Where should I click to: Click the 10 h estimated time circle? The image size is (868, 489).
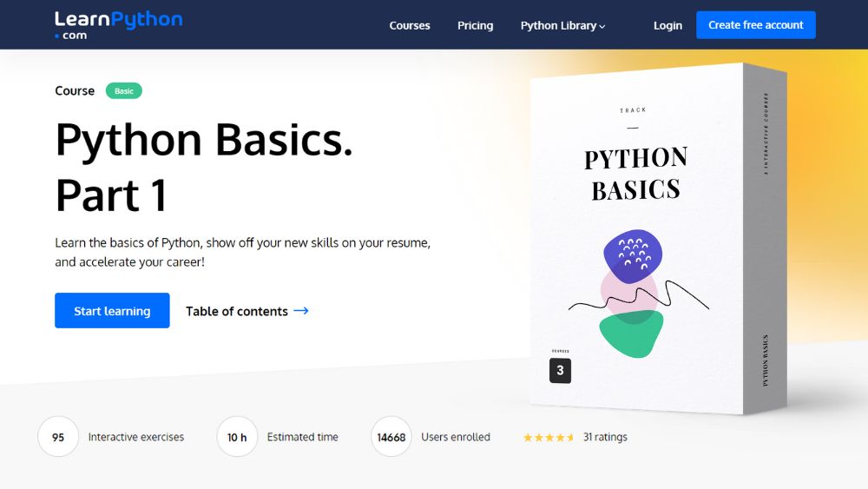pos(237,437)
